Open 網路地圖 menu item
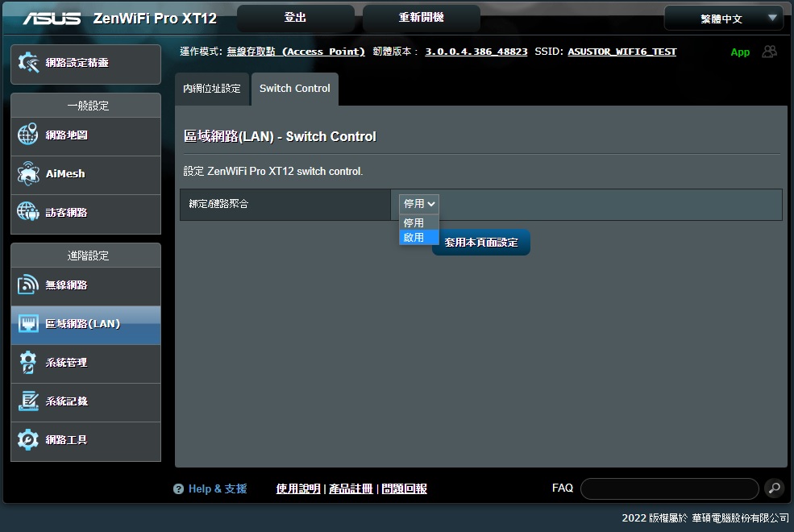The image size is (794, 532). click(x=85, y=135)
